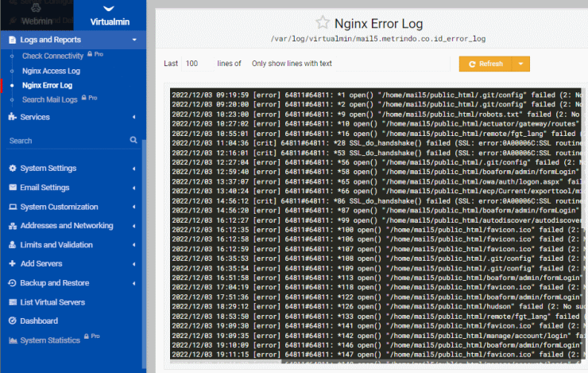Click the Dashboard gauge icon
Screen dimensions: 588x373
point(13,321)
